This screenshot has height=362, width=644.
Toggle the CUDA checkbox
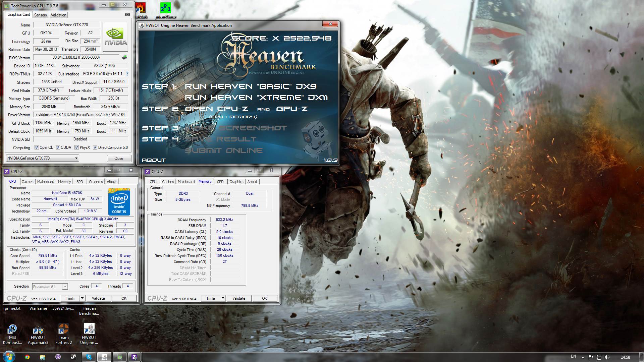58,147
